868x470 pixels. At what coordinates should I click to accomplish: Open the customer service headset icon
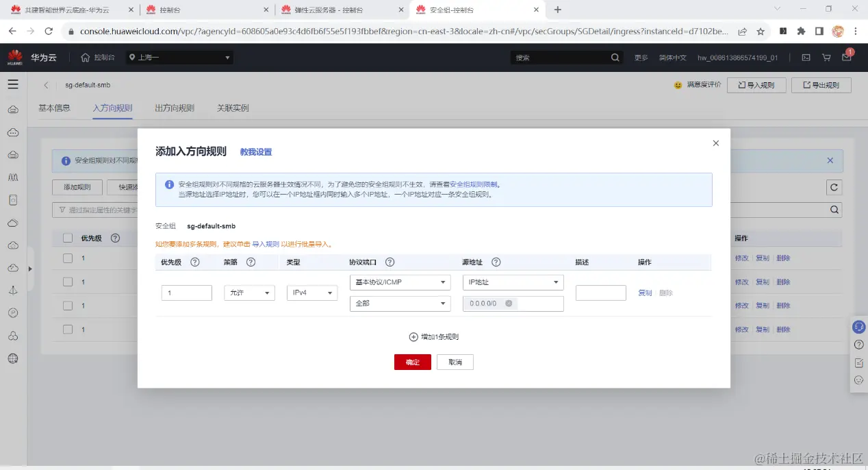[x=858, y=327]
